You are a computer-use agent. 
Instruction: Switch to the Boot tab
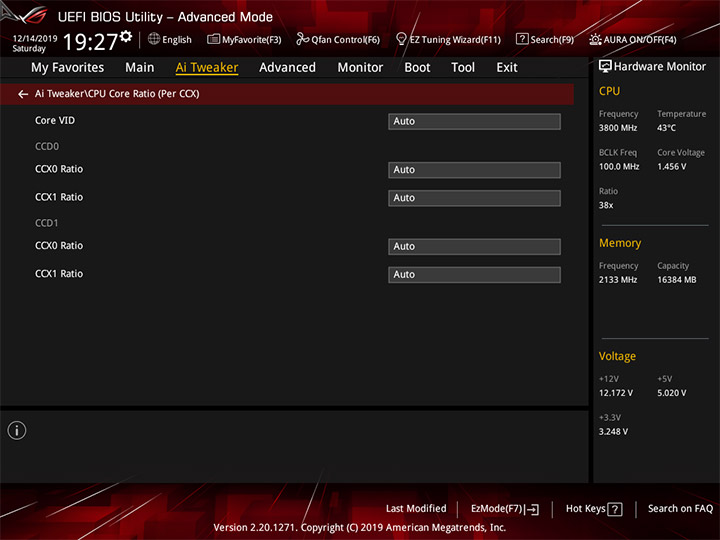click(x=417, y=68)
